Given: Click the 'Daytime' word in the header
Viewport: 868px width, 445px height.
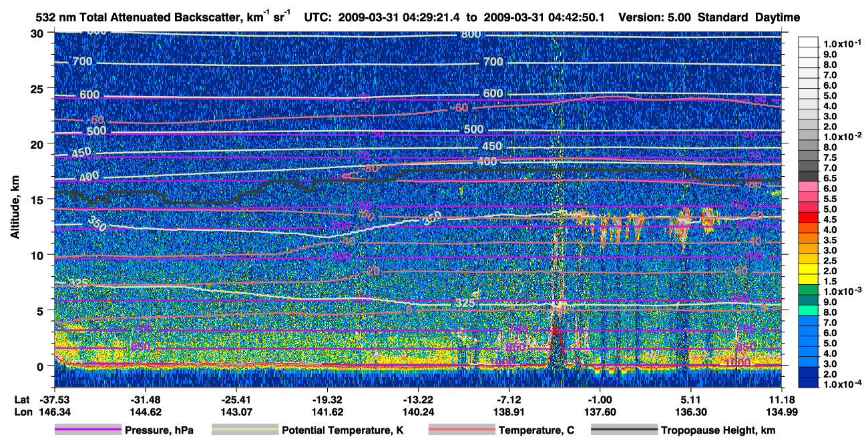Looking at the screenshot, I should tap(779, 17).
